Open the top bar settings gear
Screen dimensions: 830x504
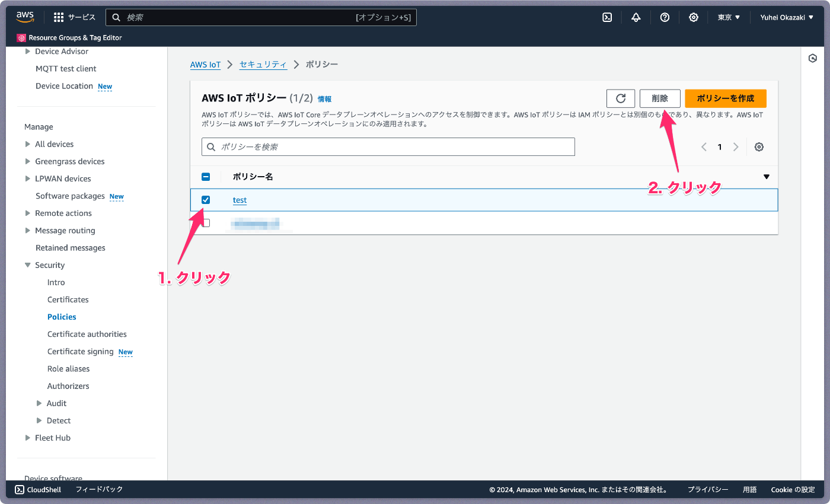694,18
